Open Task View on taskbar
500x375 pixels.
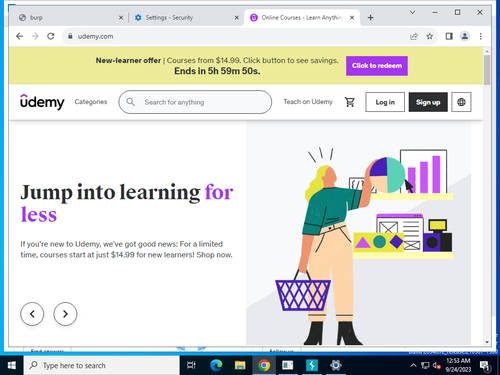tap(191, 365)
